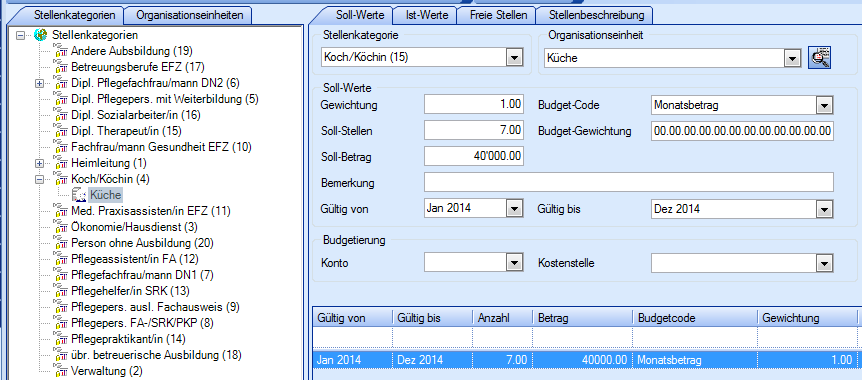Click the icon of Betreuungsberufe EFZ (17)
Image resolution: width=862 pixels, height=380 pixels.
click(x=60, y=67)
